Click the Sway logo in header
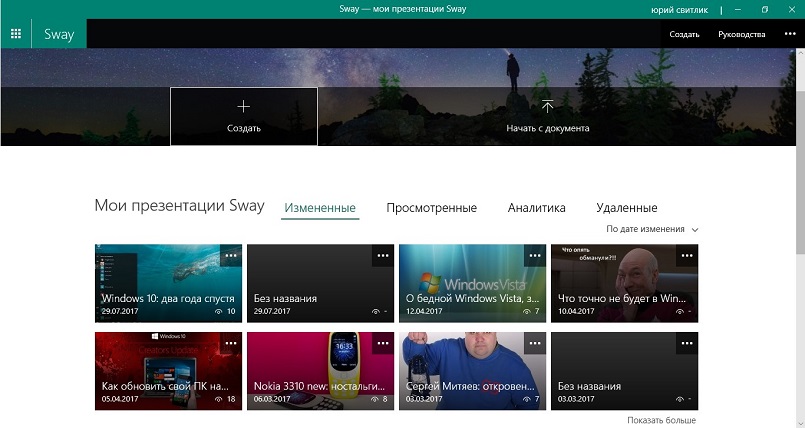805x428 pixels. coord(59,34)
